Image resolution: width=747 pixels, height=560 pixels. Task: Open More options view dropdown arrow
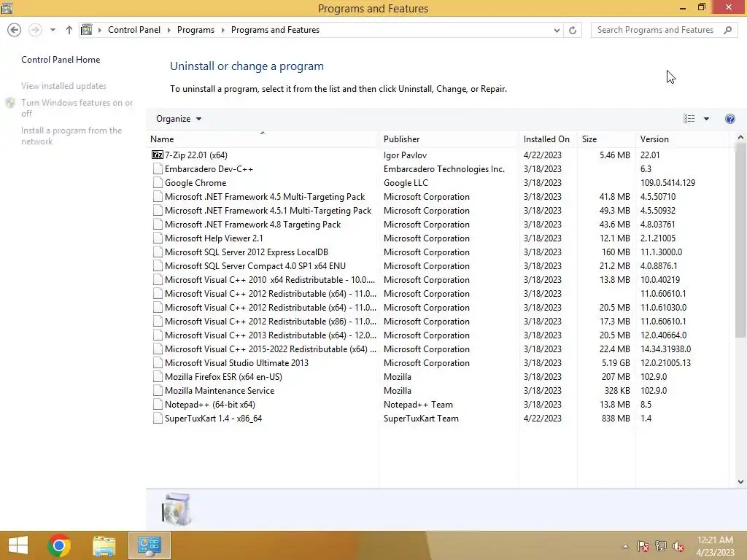pos(706,119)
